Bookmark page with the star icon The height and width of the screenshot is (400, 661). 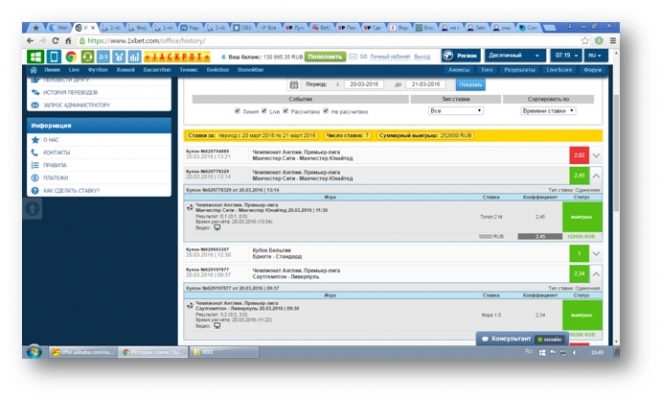585,41
